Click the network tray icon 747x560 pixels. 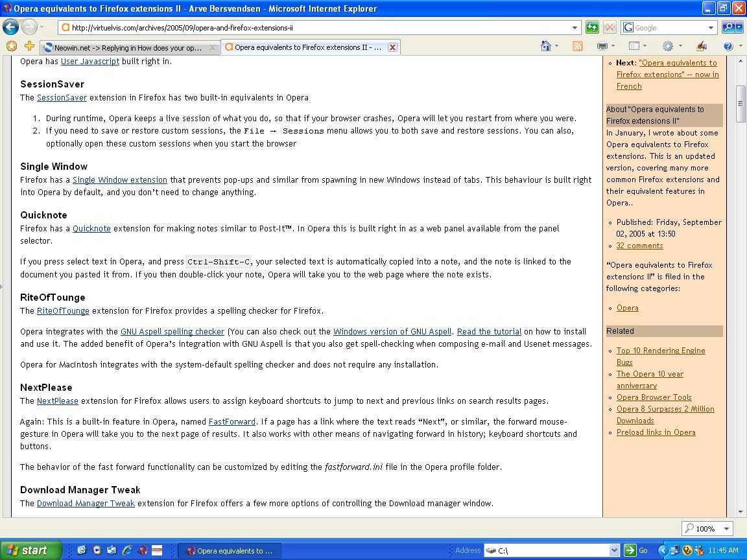(x=674, y=550)
